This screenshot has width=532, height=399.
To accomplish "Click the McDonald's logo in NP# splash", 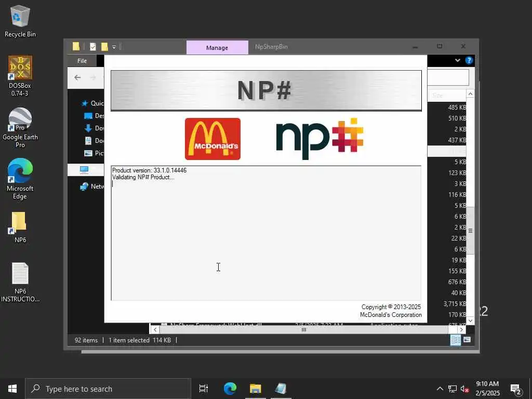I will pyautogui.click(x=212, y=139).
